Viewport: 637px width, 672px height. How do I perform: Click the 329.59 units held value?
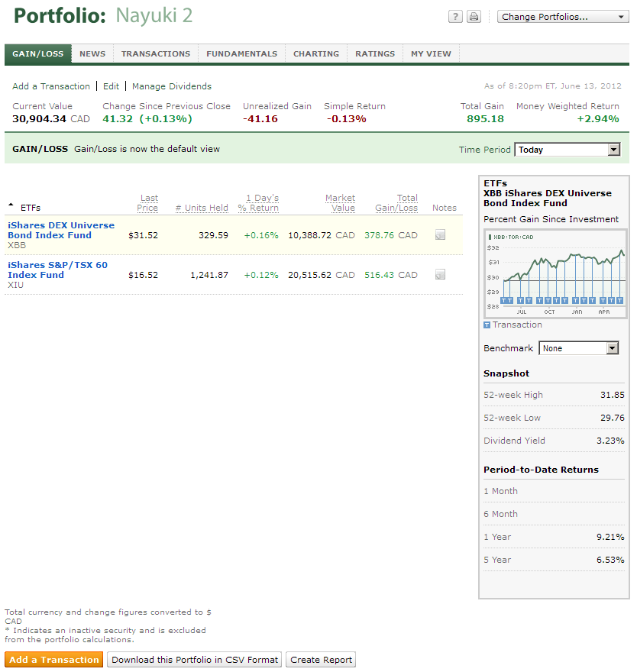(x=213, y=235)
